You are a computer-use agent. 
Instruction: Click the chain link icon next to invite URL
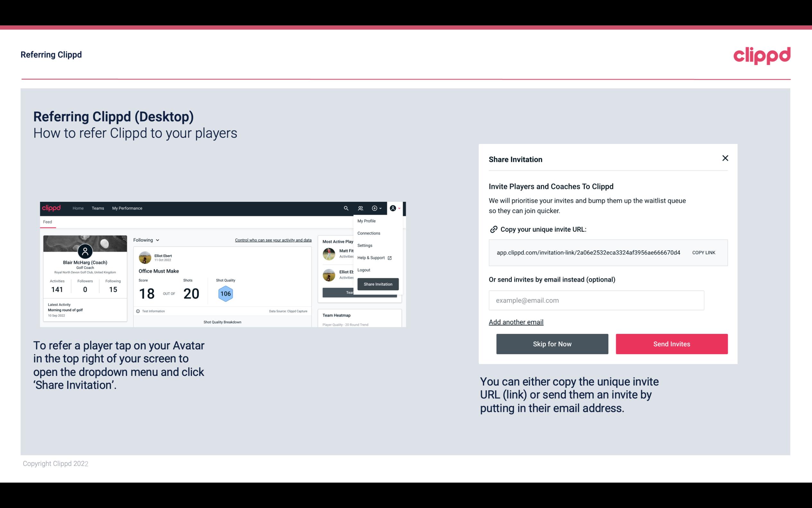click(x=493, y=229)
